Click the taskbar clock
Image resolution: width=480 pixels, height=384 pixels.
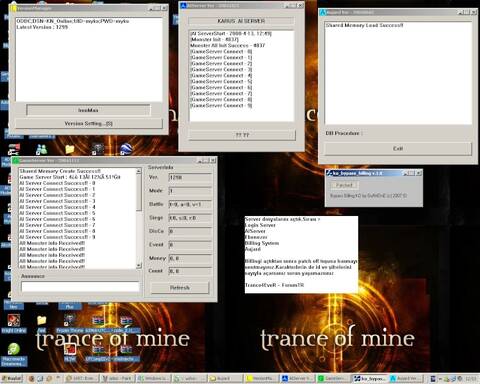tap(471, 379)
